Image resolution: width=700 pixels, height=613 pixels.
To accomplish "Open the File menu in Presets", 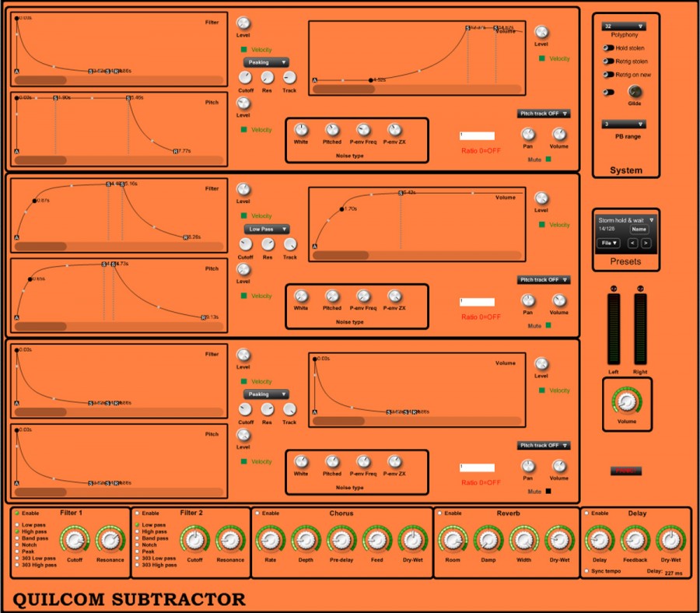I will tap(608, 243).
